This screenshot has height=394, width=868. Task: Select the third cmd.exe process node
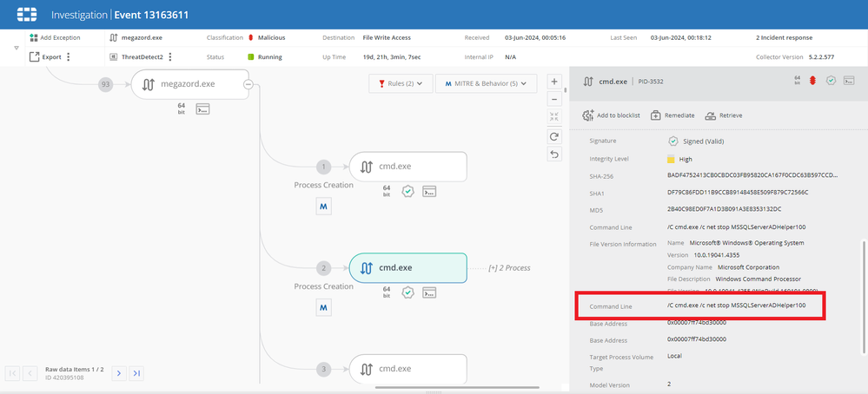tap(407, 369)
